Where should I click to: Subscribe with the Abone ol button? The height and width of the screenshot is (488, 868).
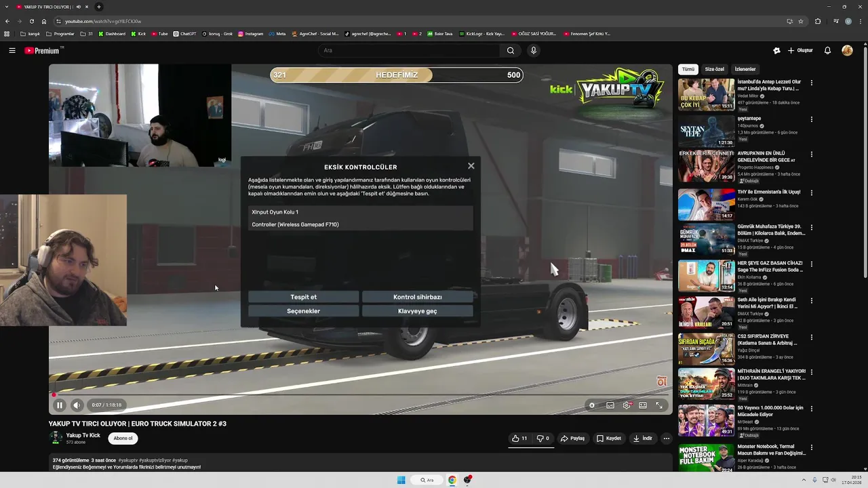click(123, 438)
